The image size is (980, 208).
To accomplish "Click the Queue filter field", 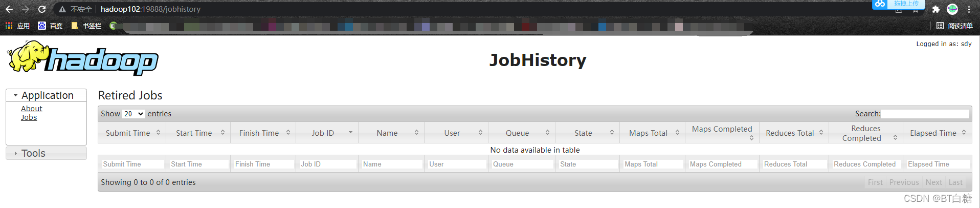I will click(522, 164).
